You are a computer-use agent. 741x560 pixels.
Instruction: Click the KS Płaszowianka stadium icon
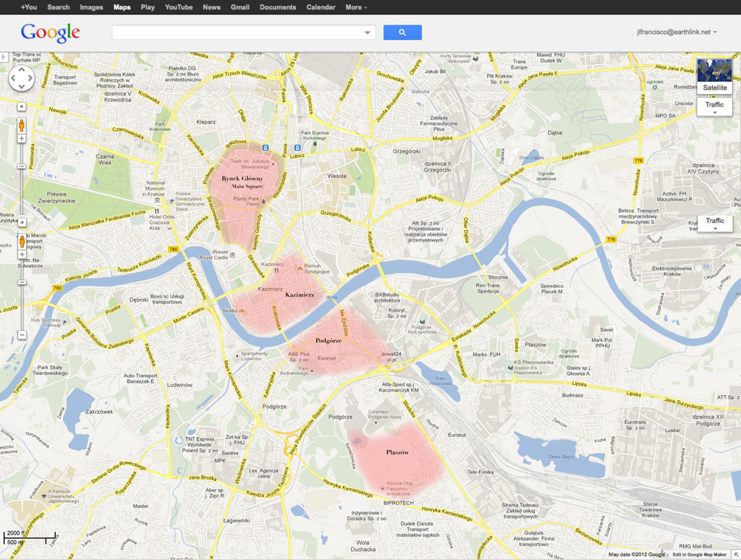pyautogui.click(x=510, y=368)
